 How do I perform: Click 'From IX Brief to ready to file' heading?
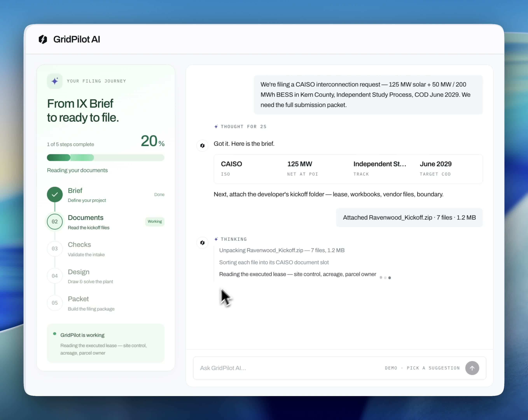(x=83, y=110)
